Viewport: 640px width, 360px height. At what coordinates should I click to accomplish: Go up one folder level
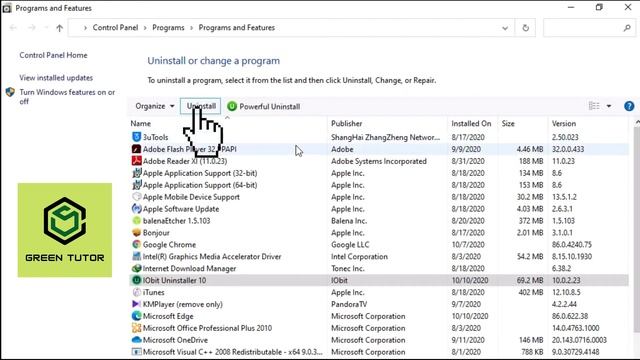(60, 28)
